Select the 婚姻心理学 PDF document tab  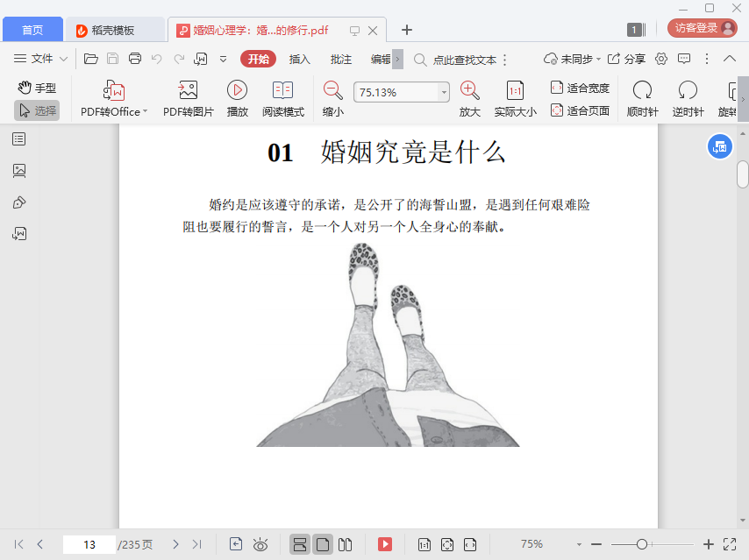pos(260,30)
